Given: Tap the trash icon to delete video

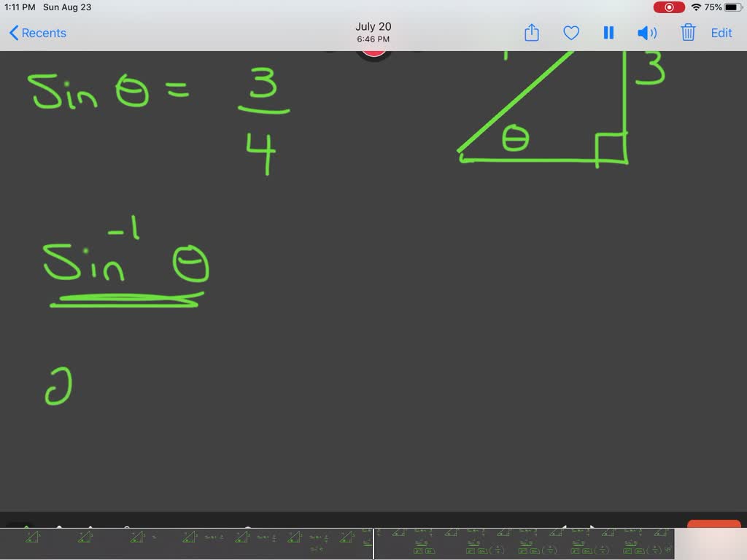Looking at the screenshot, I should point(686,33).
